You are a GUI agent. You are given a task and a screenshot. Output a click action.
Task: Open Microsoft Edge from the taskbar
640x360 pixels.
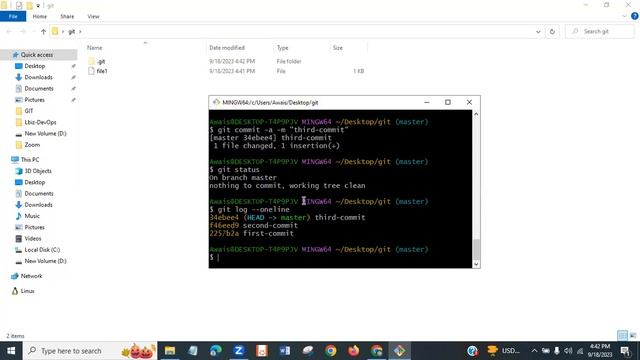coord(216,351)
